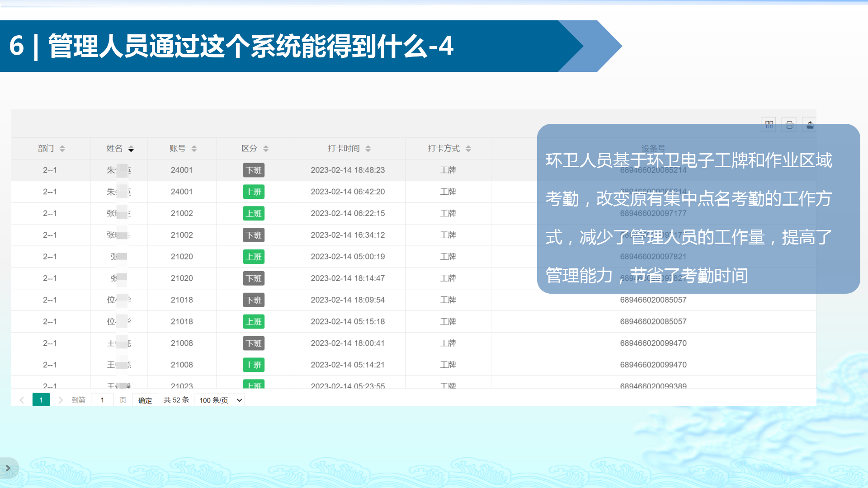Click the 下班 tag at 18:09:54
This screenshot has height=488, width=868.
click(x=254, y=300)
